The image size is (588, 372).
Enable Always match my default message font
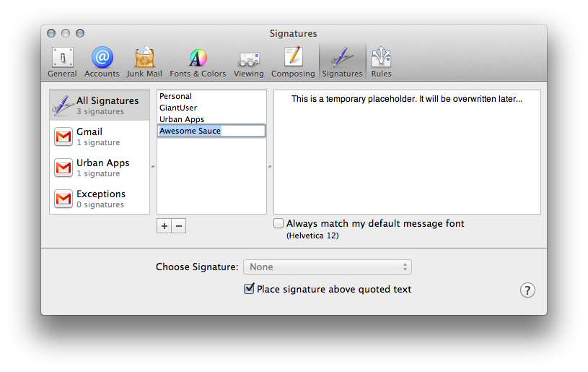[280, 224]
